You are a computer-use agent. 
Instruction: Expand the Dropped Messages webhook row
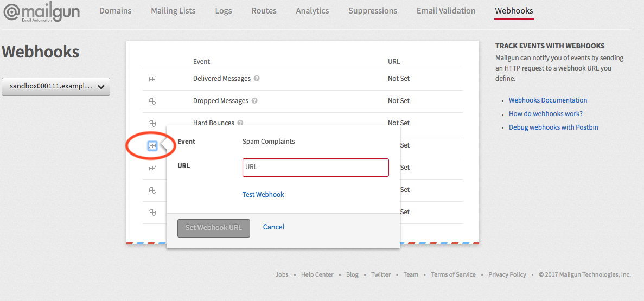point(152,101)
